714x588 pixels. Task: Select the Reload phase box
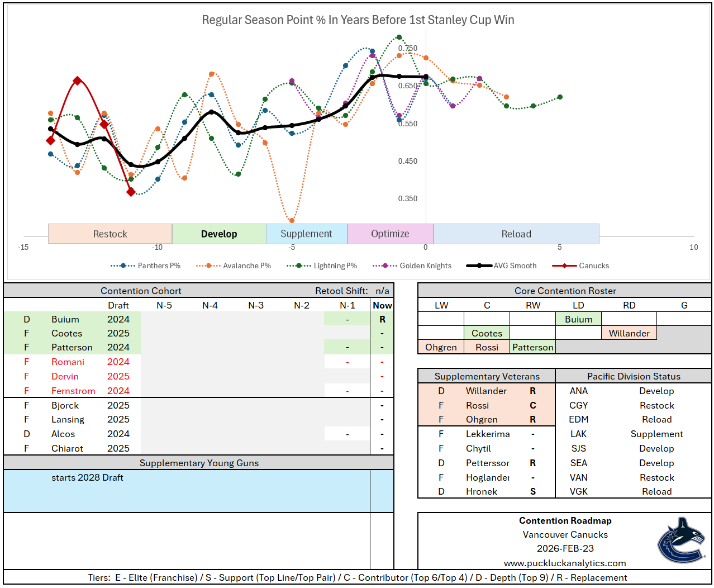click(x=516, y=234)
